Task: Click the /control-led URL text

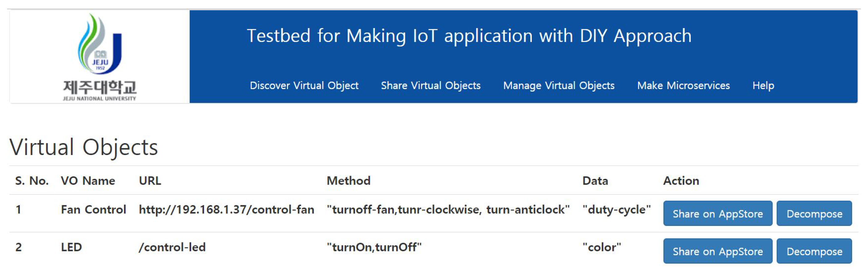Action: 172,247
